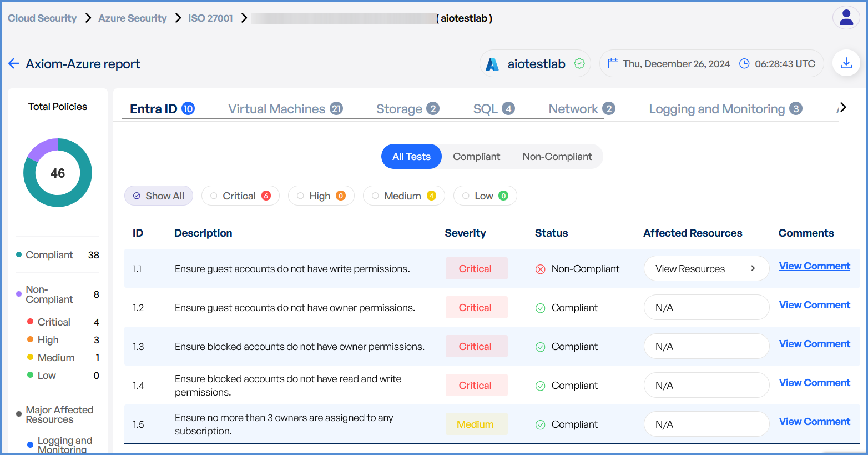Show only Non-Compliant tests

point(557,157)
